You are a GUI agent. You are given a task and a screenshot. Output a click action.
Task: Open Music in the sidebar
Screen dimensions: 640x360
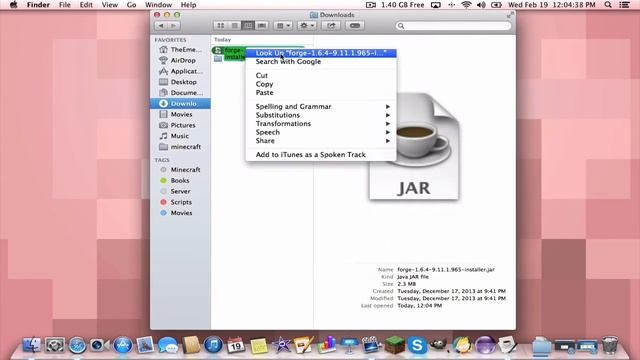[x=180, y=136]
